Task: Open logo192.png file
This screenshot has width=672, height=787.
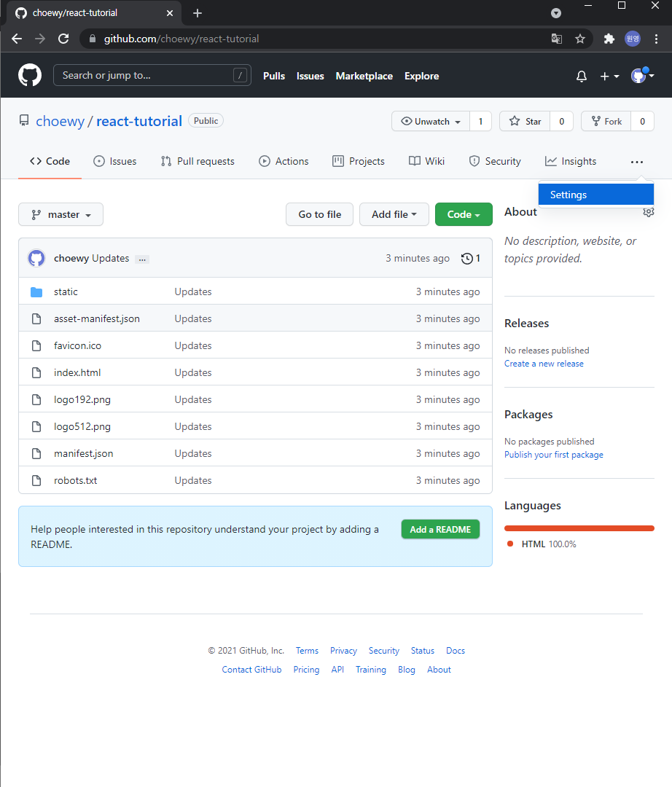Action: pos(82,399)
